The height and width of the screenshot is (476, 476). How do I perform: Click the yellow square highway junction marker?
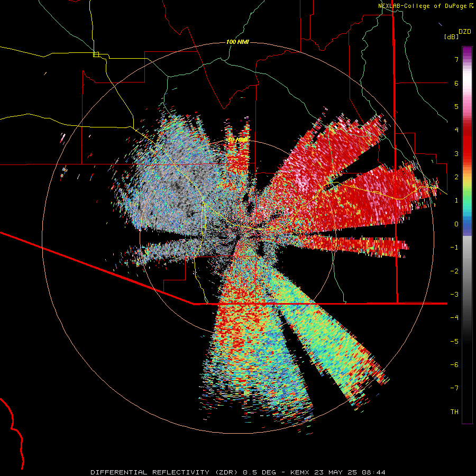coord(96,54)
